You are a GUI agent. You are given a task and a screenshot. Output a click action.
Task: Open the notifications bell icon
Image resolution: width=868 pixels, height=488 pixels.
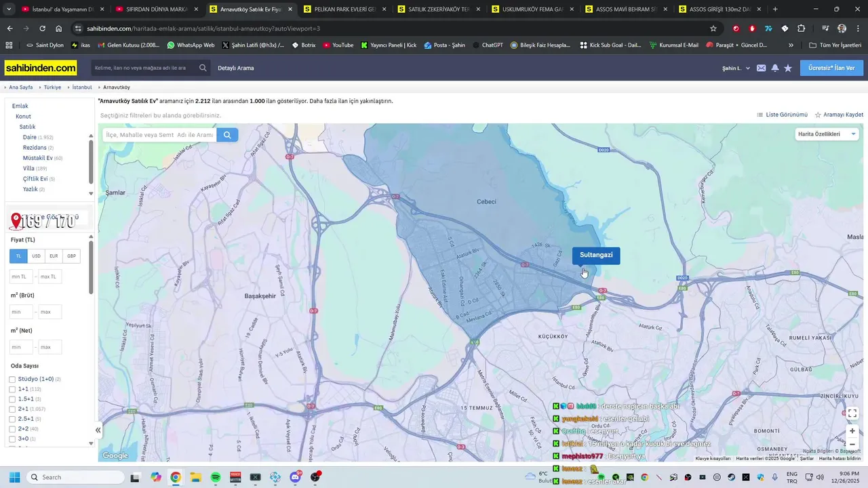775,68
